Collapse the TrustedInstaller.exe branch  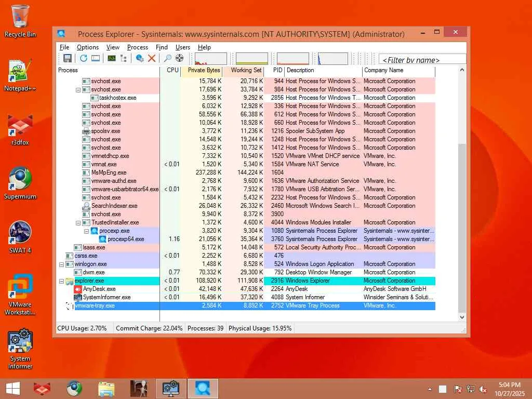(x=78, y=223)
